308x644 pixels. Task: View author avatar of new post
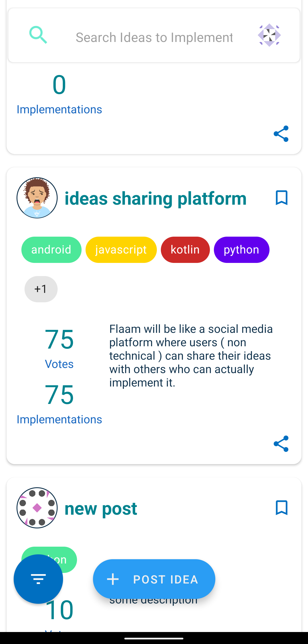pos(37,508)
